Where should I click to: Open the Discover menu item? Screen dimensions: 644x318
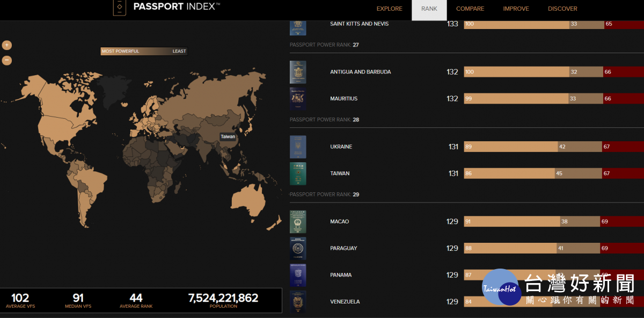pyautogui.click(x=562, y=9)
